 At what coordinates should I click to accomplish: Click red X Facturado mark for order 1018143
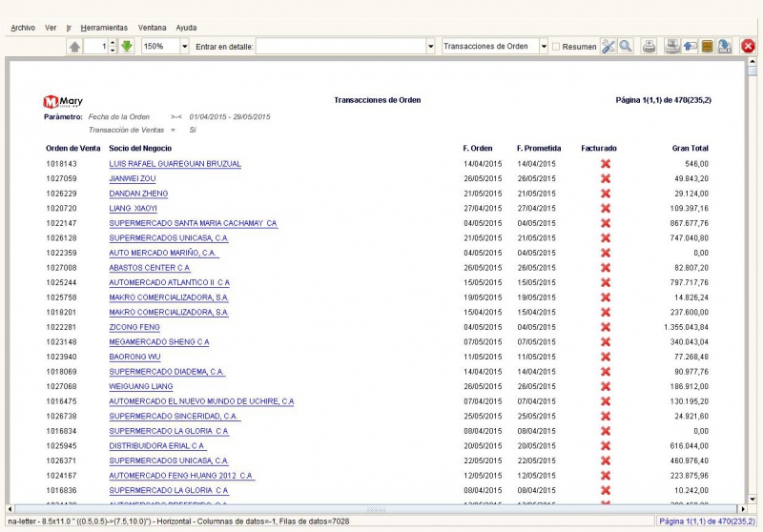pos(606,164)
